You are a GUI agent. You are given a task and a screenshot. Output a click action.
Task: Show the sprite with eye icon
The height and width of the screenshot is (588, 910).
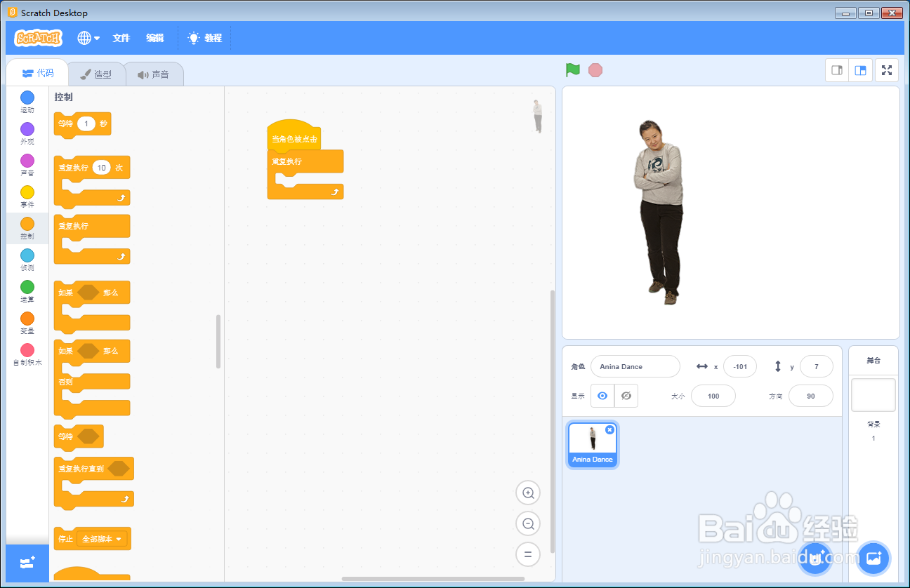[x=602, y=396]
